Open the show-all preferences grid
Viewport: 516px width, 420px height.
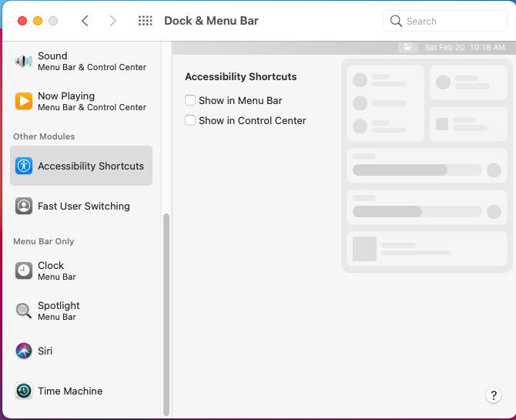[x=145, y=21]
